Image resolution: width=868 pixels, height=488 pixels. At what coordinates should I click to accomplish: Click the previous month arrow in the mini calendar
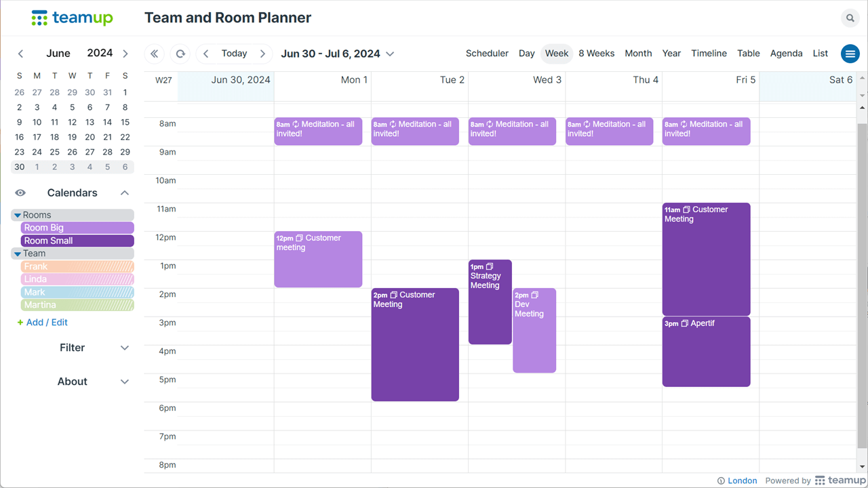point(20,53)
